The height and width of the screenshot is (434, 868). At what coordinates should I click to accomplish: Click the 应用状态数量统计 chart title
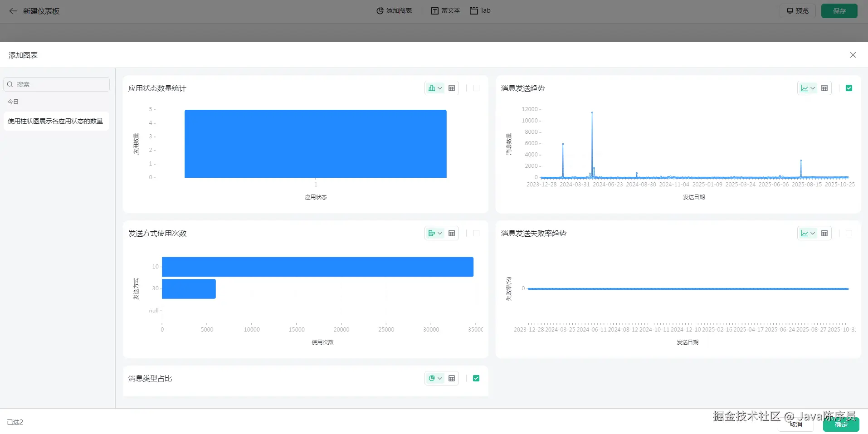[157, 88]
